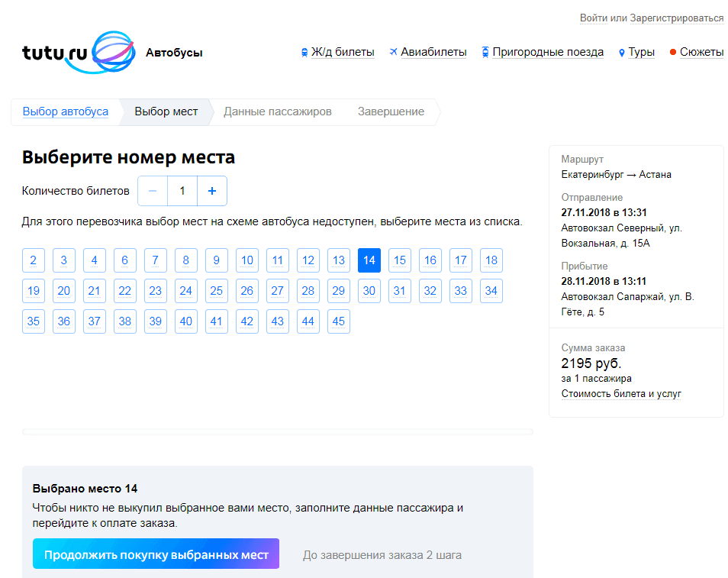Open the Авиабилеты link
Screen dimensions: 728x578
[433, 52]
